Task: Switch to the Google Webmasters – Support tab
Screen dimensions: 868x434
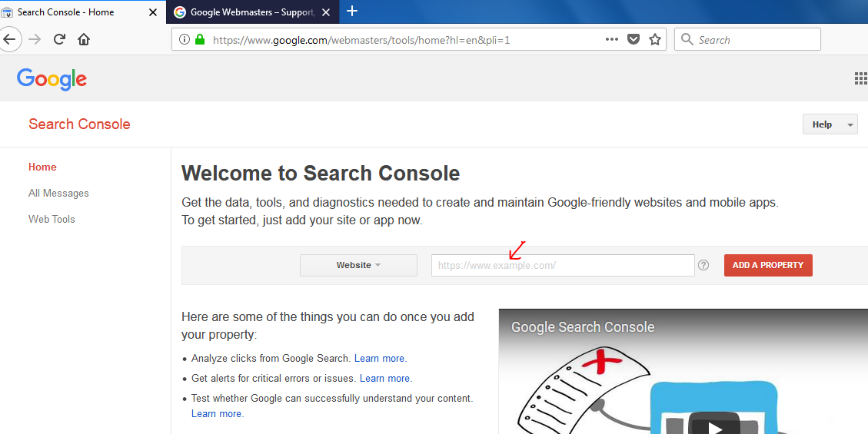Action: click(252, 12)
